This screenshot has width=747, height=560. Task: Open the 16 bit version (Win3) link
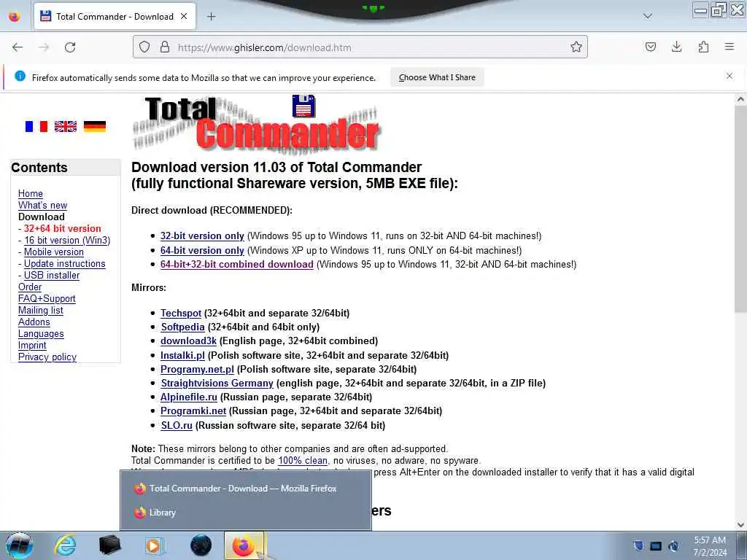click(x=67, y=240)
